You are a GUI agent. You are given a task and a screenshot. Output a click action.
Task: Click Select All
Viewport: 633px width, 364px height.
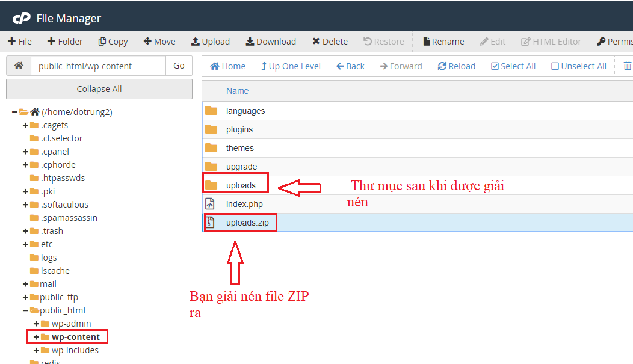pos(513,66)
